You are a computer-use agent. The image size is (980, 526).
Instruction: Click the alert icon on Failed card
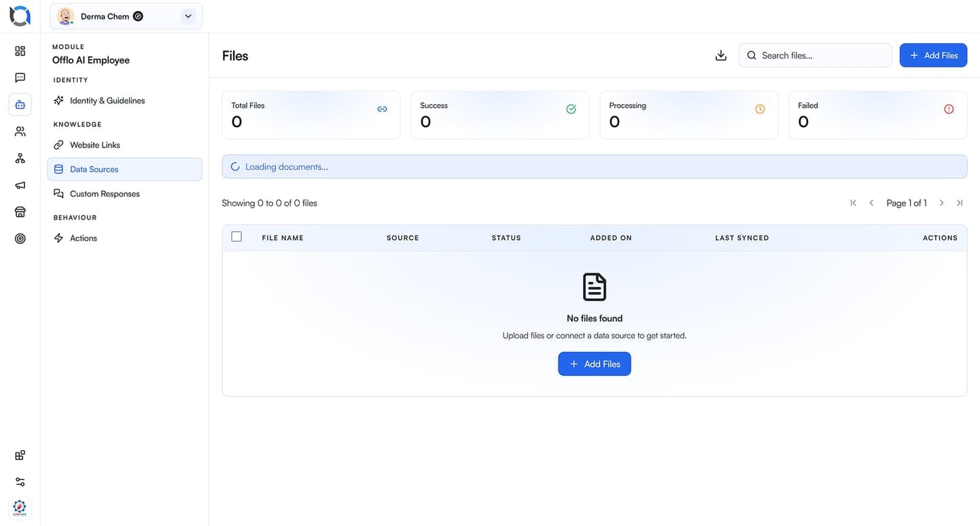click(949, 109)
